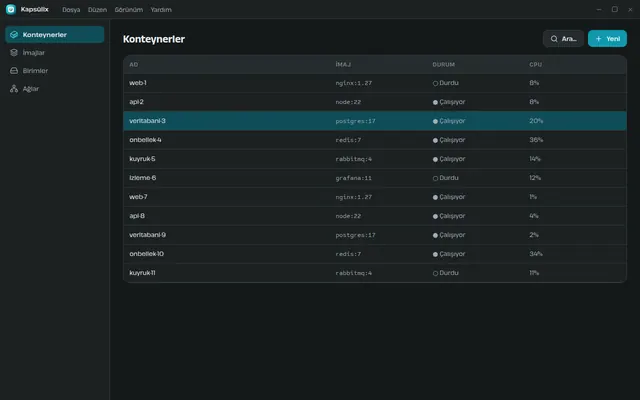This screenshot has height=400, width=640.
Task: Click the 36% CPU value for onbellek-4
Action: [536, 140]
